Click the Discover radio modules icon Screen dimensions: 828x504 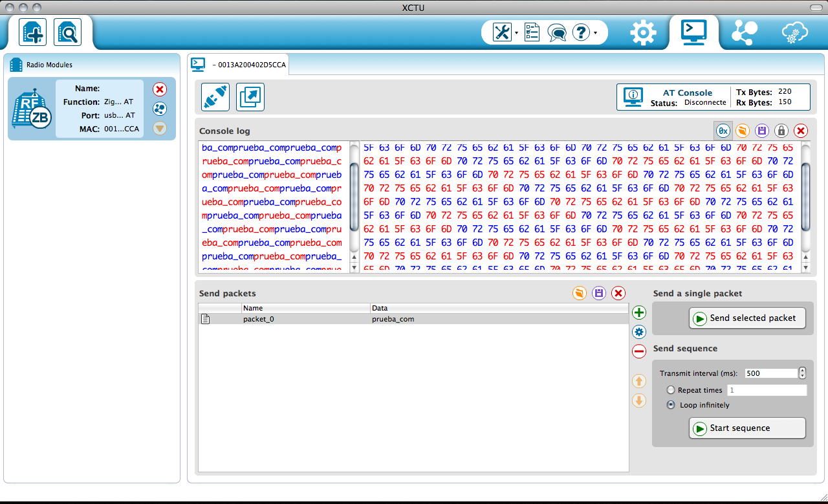[67, 32]
